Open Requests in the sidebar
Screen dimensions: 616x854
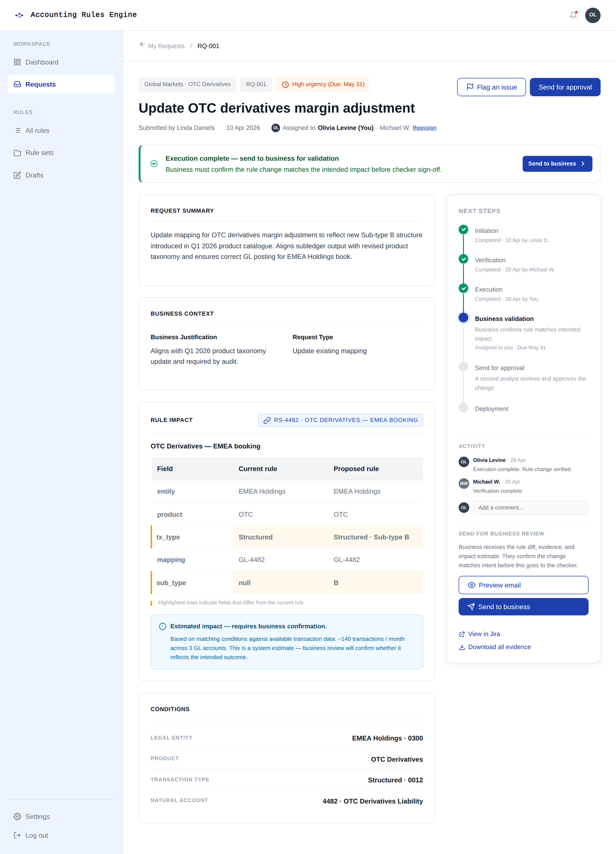[x=61, y=84]
